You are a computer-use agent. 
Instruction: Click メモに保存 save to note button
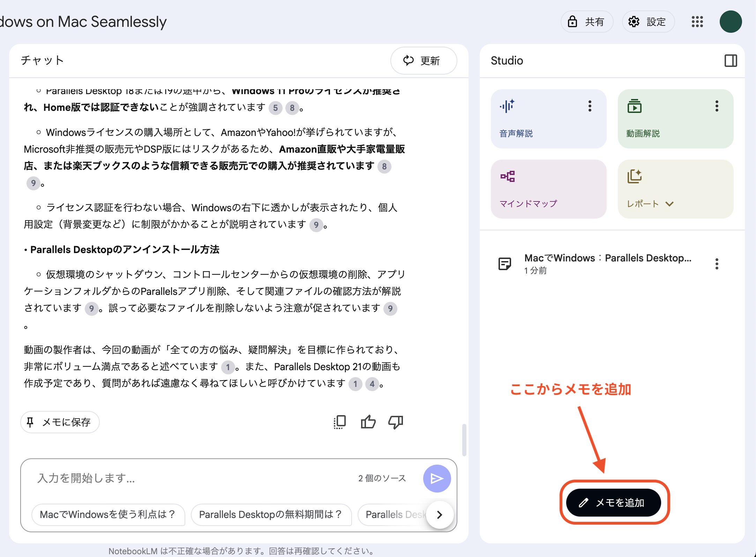tap(60, 422)
